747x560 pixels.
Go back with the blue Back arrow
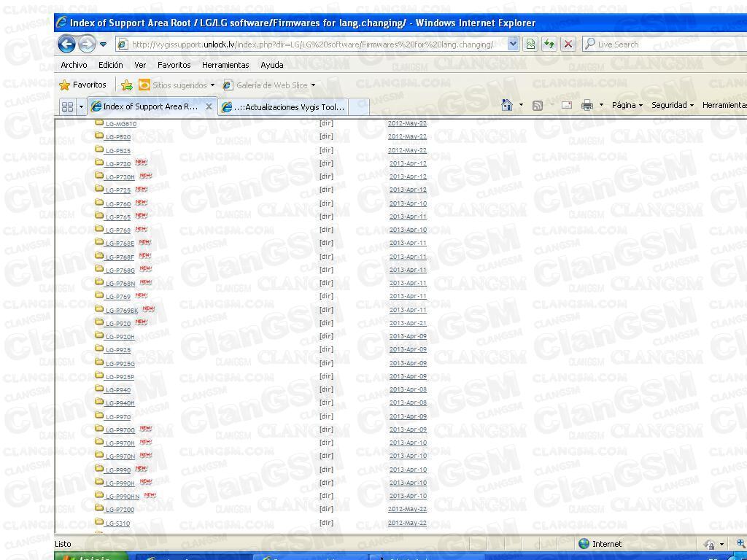[x=66, y=44]
